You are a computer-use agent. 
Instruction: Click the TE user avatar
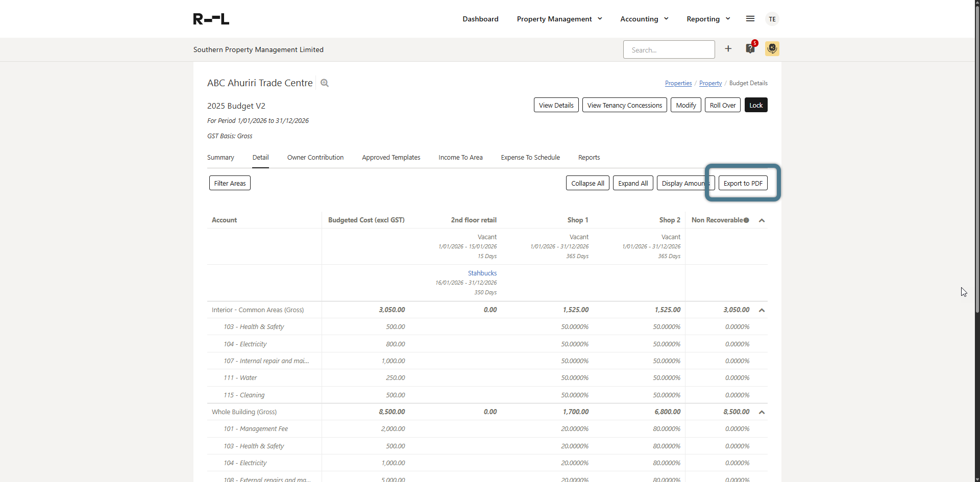pyautogui.click(x=772, y=19)
